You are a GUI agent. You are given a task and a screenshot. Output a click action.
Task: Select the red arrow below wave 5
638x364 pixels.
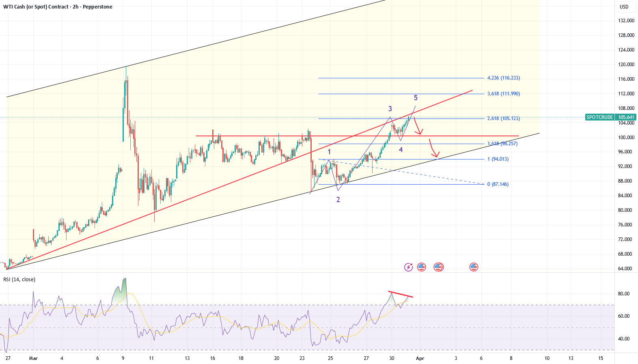418,126
